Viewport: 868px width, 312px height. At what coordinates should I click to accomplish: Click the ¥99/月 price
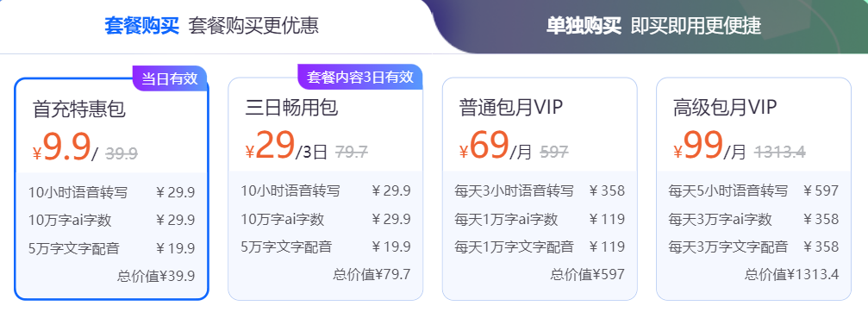(710, 147)
